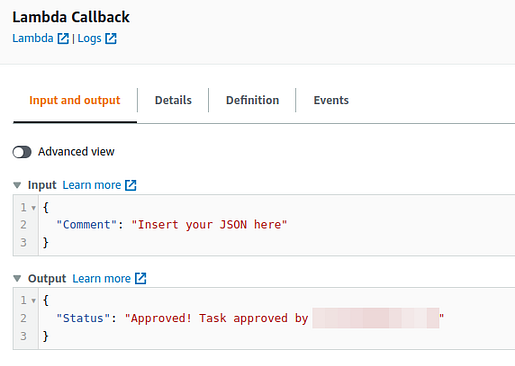Switch to the Definition tab
Viewport: 515px width, 366px height.
252,100
